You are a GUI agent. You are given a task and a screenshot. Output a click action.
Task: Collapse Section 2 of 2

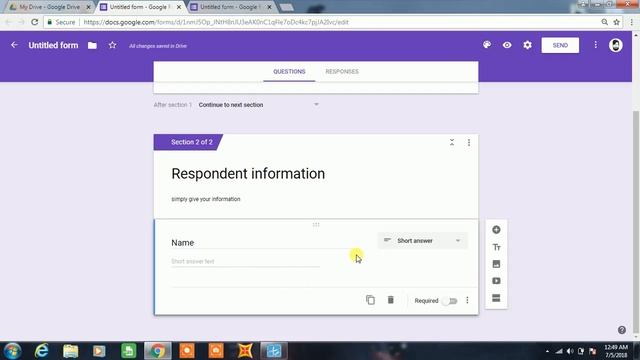(452, 142)
